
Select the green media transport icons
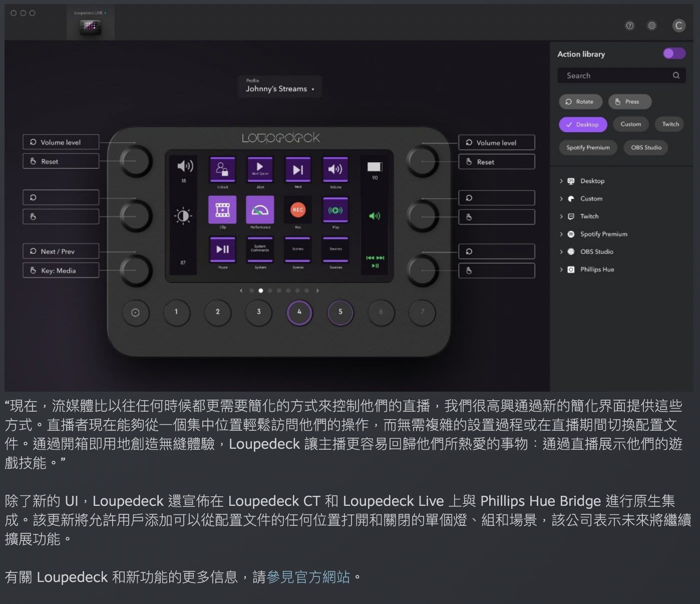(375, 261)
